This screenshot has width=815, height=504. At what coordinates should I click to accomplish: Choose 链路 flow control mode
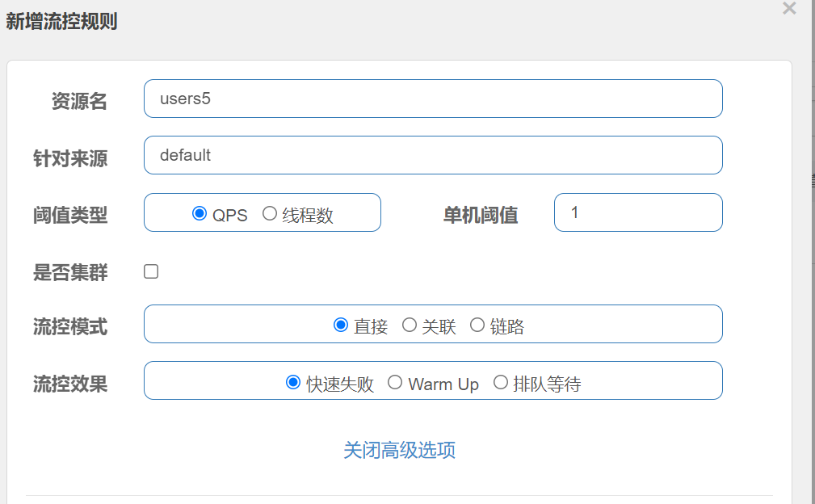(477, 325)
